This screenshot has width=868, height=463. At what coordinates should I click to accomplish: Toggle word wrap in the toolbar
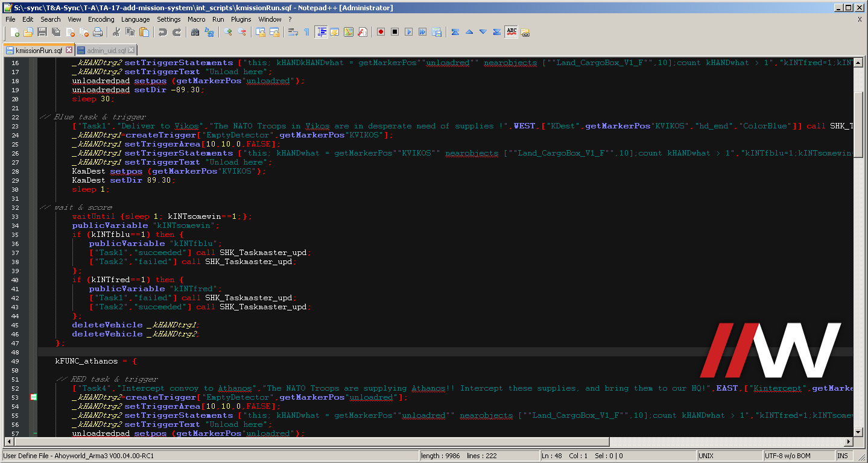click(294, 31)
